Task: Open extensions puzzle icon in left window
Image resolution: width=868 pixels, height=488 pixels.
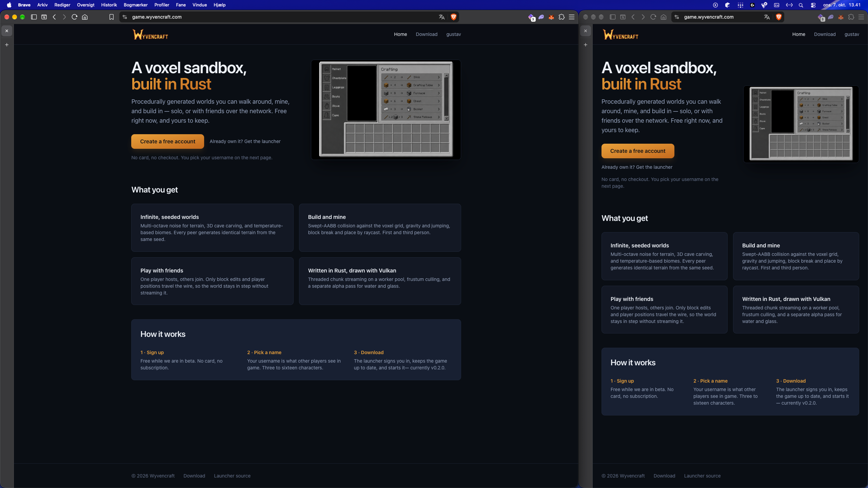Action: [561, 17]
